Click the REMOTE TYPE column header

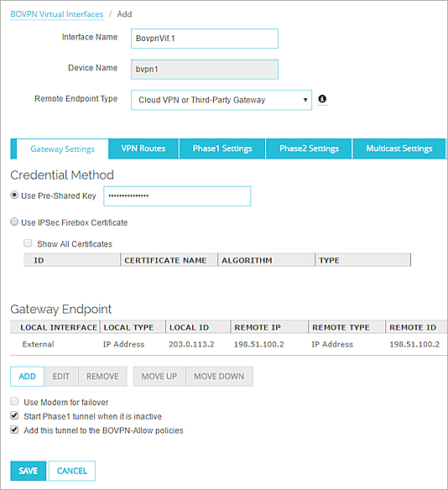click(346, 327)
